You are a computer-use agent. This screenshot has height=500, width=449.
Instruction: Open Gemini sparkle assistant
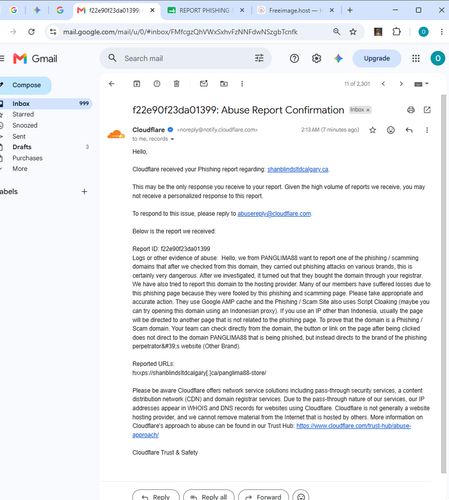point(338,58)
